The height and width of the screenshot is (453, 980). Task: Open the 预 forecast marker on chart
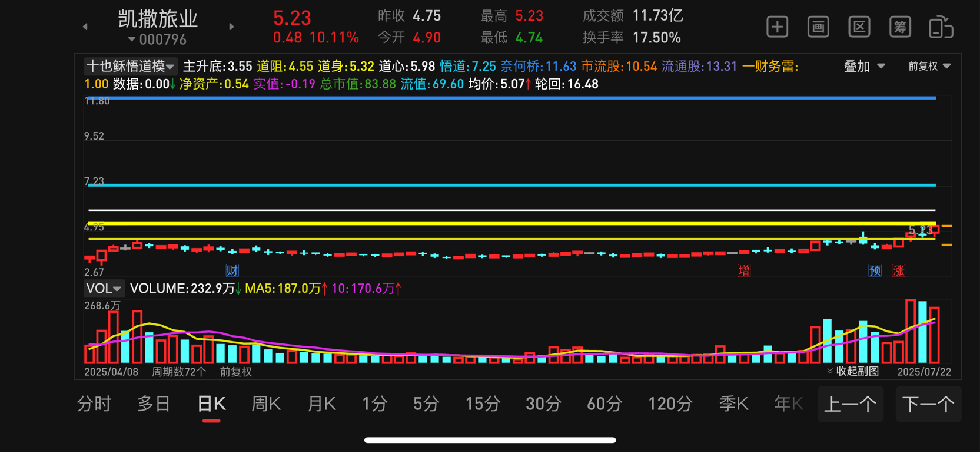point(875,270)
